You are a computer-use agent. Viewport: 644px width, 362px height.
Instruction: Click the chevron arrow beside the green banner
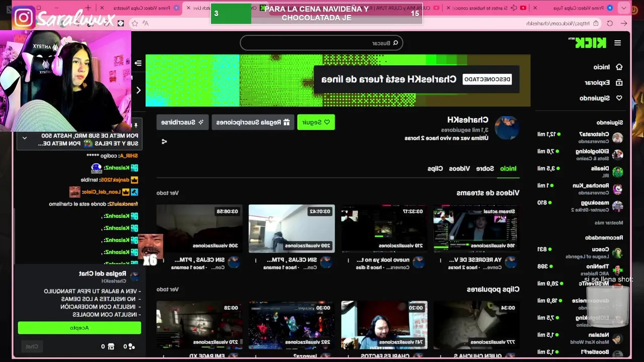(x=138, y=90)
